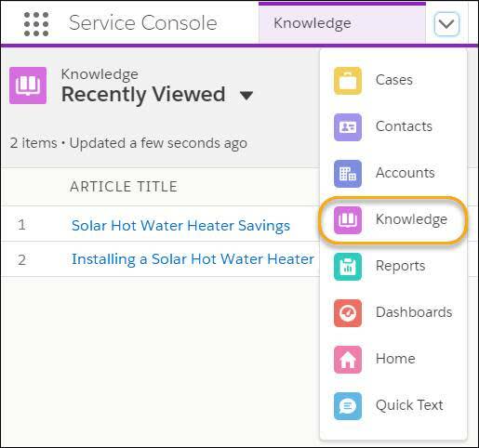Screen dimensions: 479x448
Task: Click the Quick Text chat icon in the menu
Action: coord(348,406)
